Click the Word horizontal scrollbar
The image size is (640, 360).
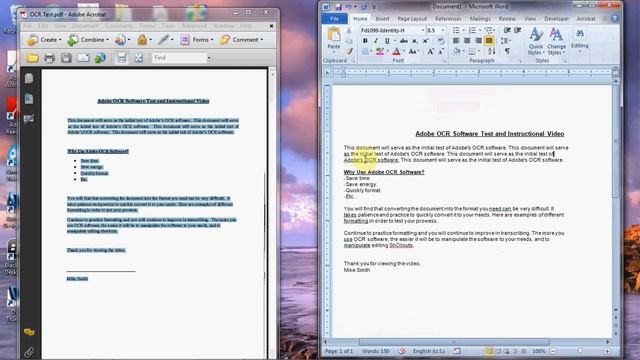pos(454,342)
